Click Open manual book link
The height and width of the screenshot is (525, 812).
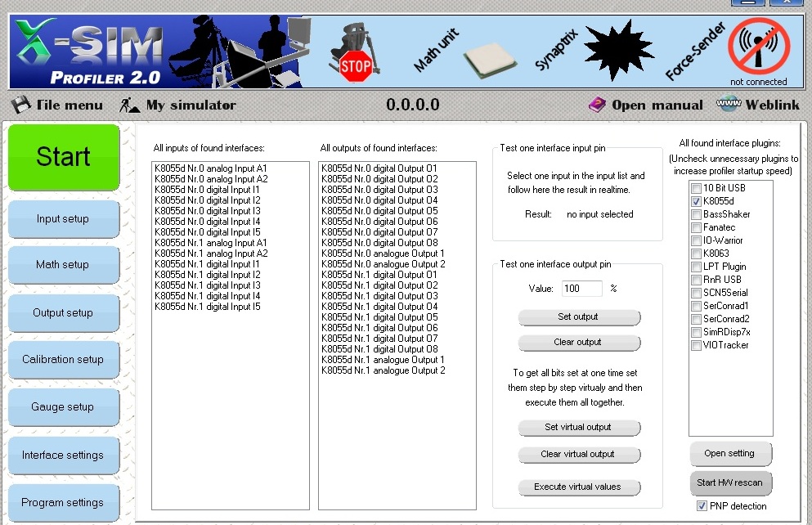click(645, 105)
